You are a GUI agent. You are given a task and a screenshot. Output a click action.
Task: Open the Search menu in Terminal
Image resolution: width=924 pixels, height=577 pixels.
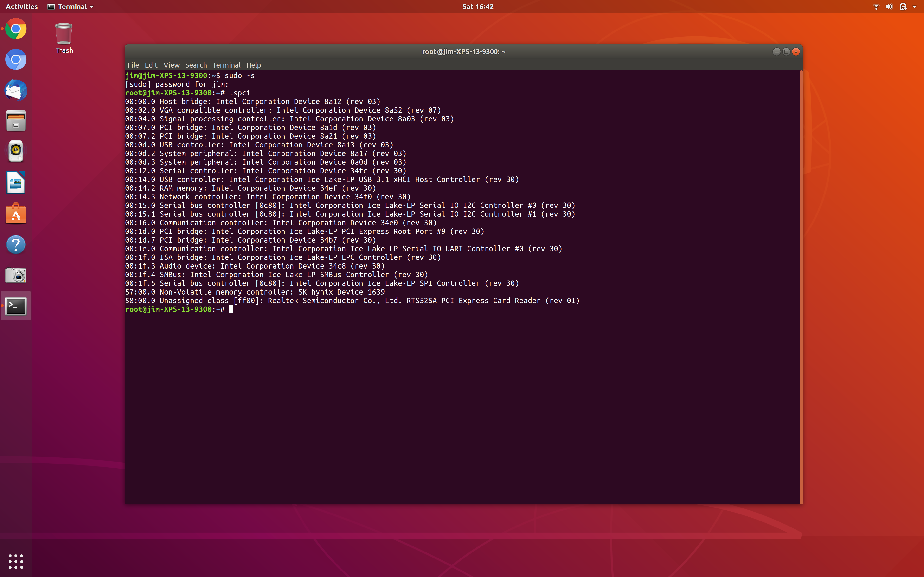click(196, 65)
